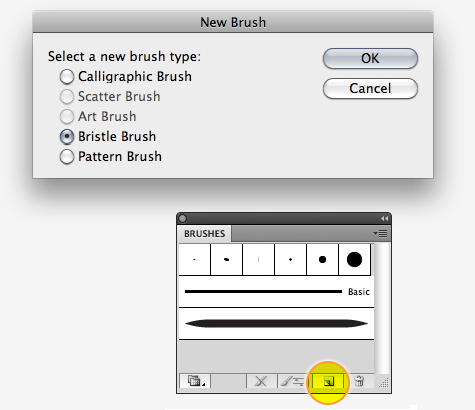Close the Brushes panel with round button

point(183,218)
